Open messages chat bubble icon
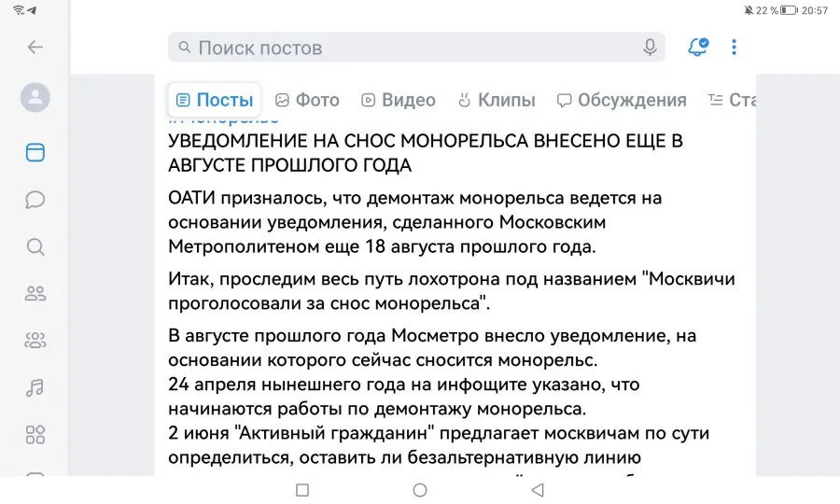The height and width of the screenshot is (504, 840). pos(35,200)
